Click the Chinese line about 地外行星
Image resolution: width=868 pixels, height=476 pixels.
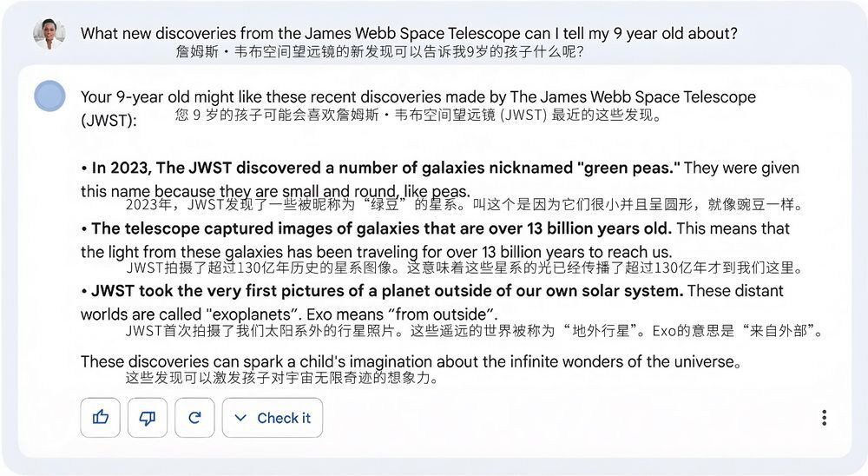click(473, 331)
